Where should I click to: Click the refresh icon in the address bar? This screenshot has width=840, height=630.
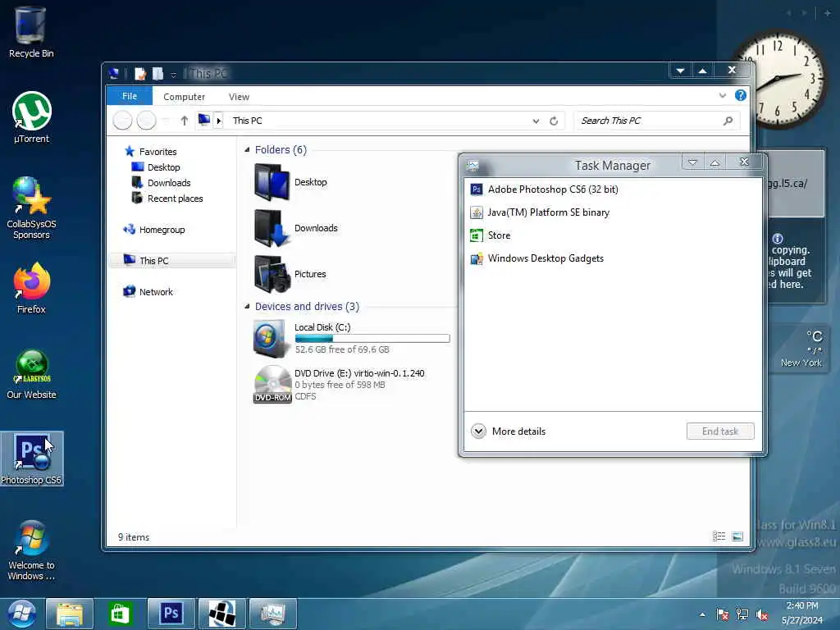coord(554,121)
